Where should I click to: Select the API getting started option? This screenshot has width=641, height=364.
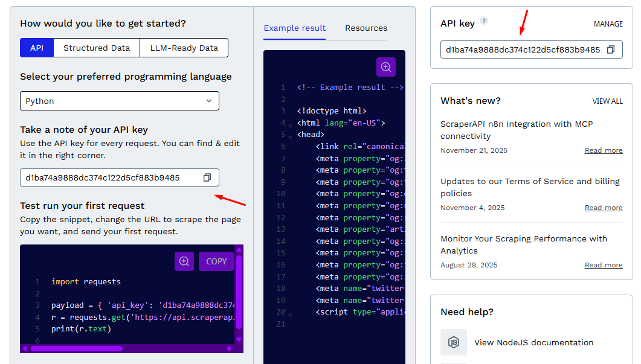pos(36,47)
